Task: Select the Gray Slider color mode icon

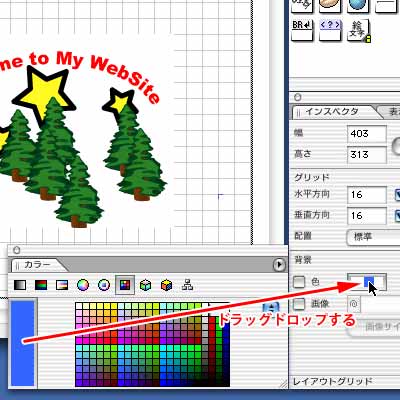Action: (20, 285)
